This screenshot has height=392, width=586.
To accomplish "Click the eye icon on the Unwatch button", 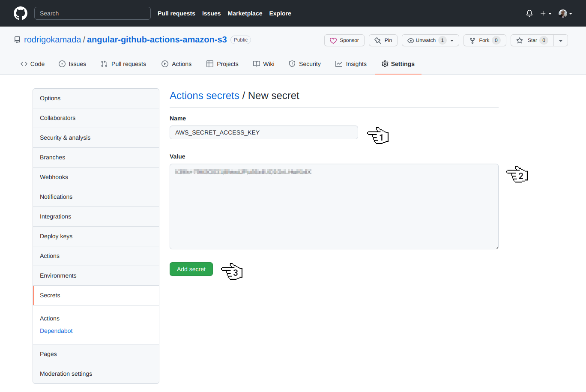I will tap(412, 40).
